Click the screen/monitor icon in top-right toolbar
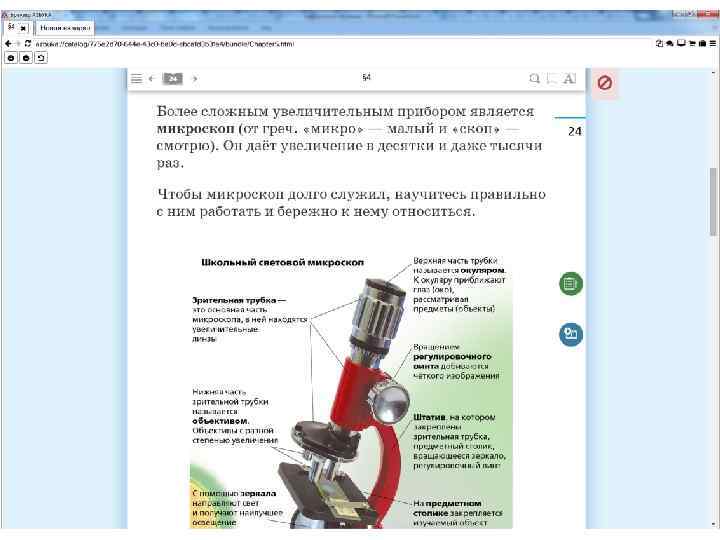720x540 pixels. [x=681, y=43]
